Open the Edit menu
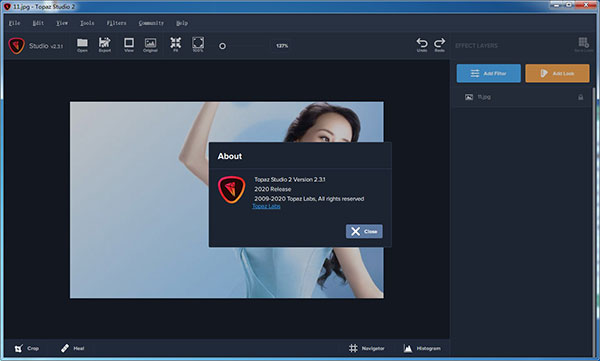The height and width of the screenshot is (361, 600). [x=38, y=23]
